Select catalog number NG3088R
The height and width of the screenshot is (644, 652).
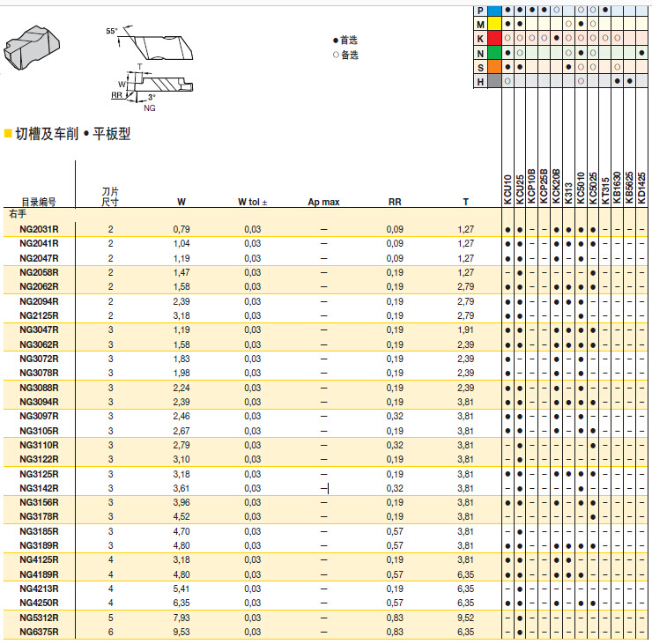[39, 388]
